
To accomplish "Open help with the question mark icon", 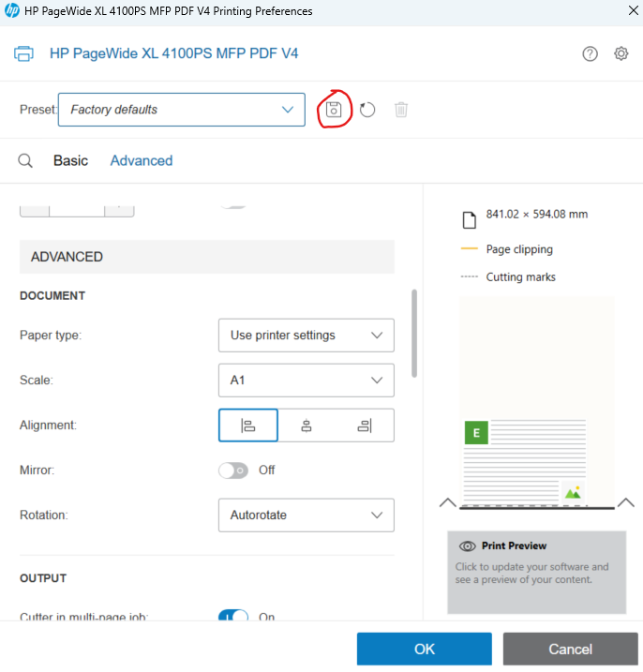I will (590, 53).
